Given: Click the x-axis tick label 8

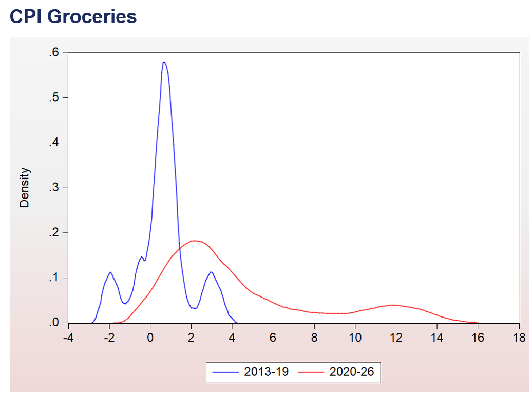Looking at the screenshot, I should tap(314, 338).
